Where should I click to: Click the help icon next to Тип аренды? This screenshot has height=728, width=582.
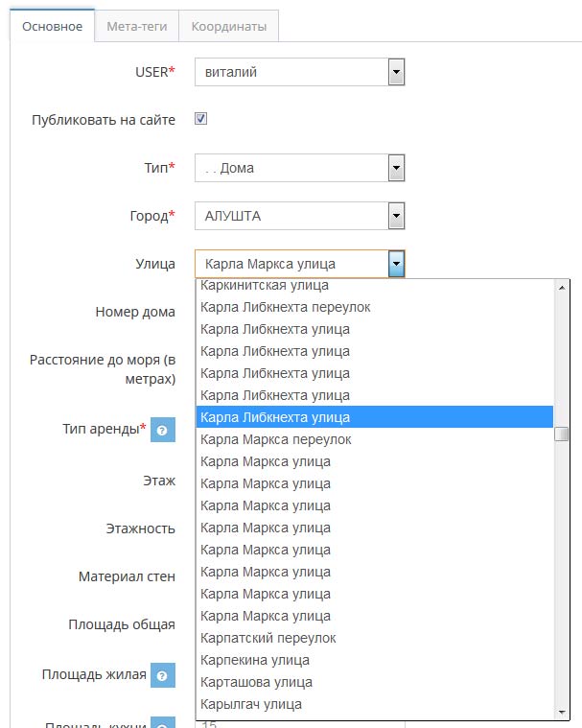pyautogui.click(x=163, y=430)
